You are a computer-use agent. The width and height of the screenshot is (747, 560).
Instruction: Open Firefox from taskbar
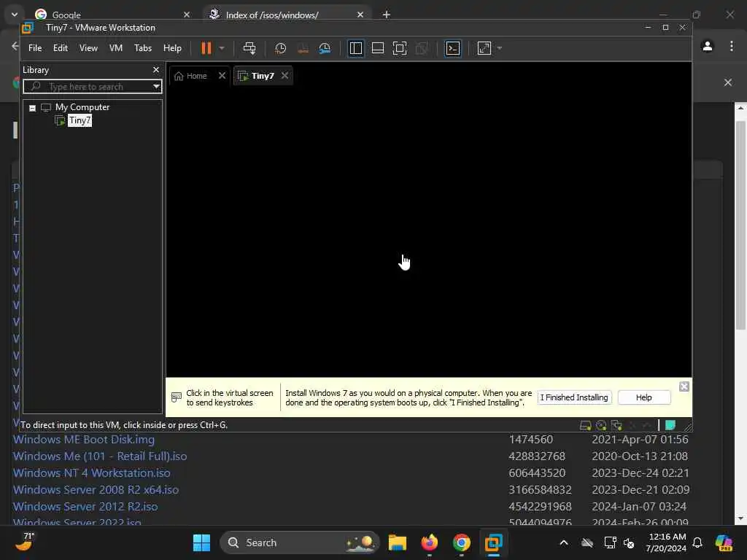pos(429,542)
